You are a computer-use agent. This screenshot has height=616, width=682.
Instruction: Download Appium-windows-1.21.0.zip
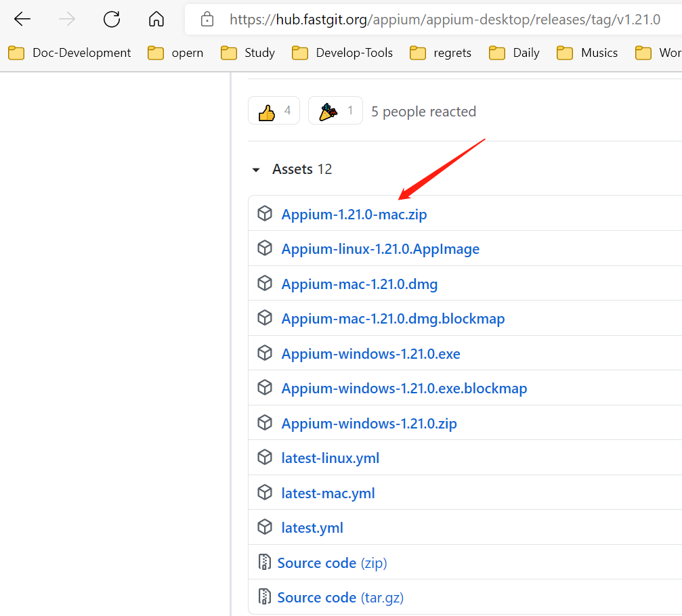pyautogui.click(x=369, y=424)
